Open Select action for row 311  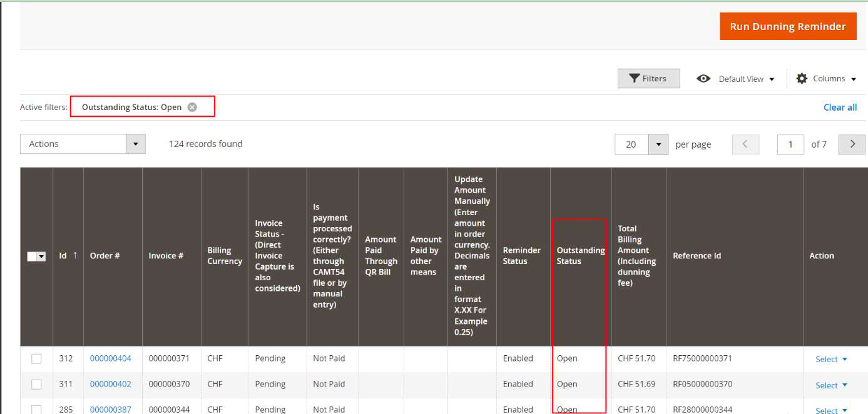(831, 385)
